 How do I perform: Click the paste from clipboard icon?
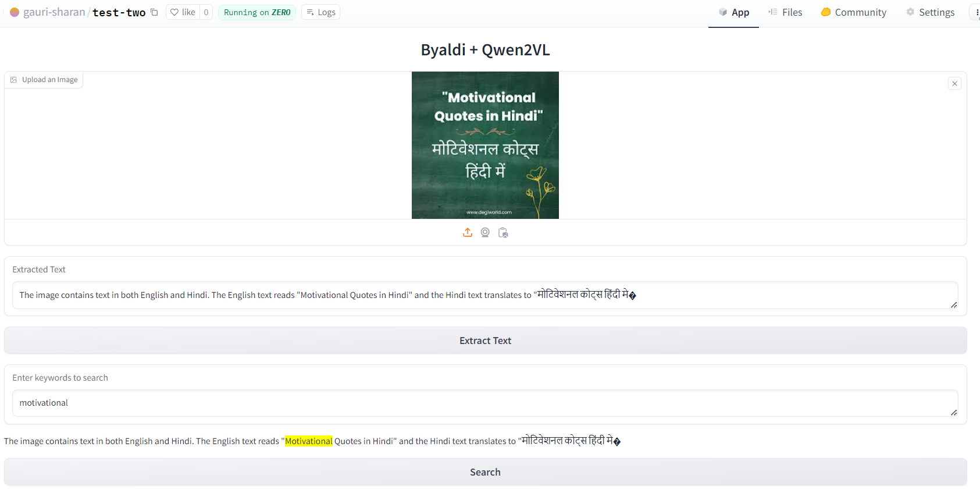point(503,233)
